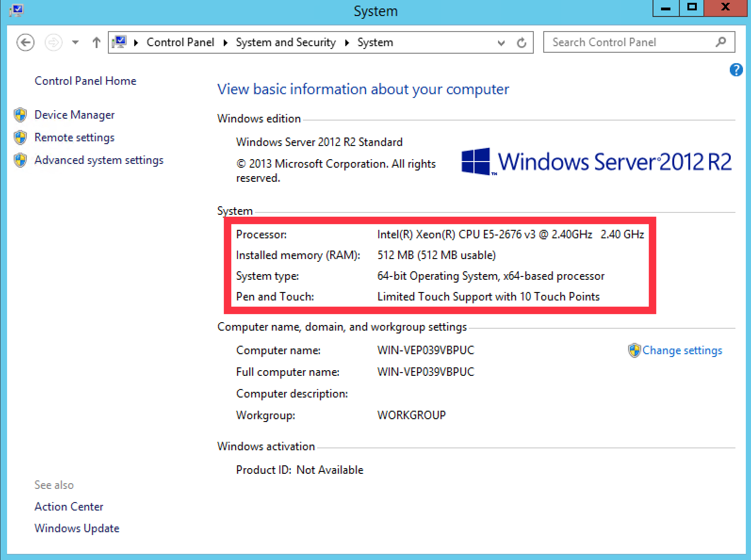Click the Windows Server 2012 R2 logo
This screenshot has width=751, height=560.
pyautogui.click(x=596, y=162)
